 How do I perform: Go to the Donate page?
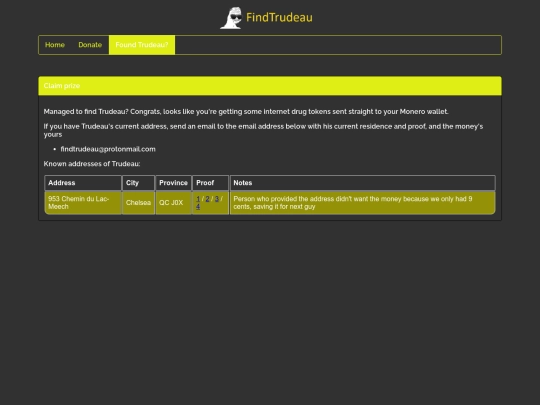90,45
